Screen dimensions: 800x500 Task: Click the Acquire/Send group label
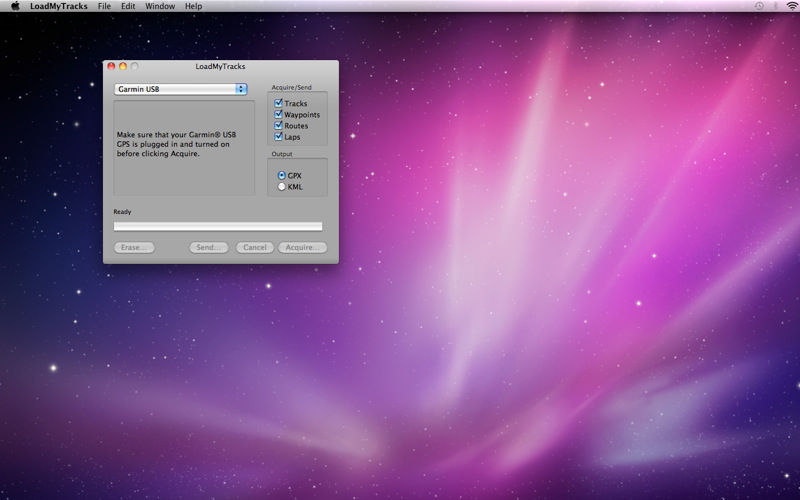(x=291, y=87)
